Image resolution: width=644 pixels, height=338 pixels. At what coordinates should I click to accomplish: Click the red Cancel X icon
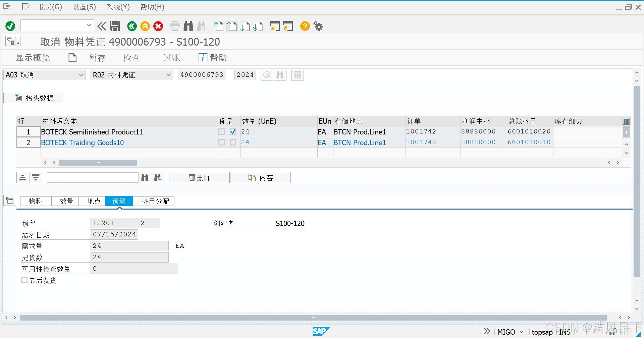click(158, 26)
